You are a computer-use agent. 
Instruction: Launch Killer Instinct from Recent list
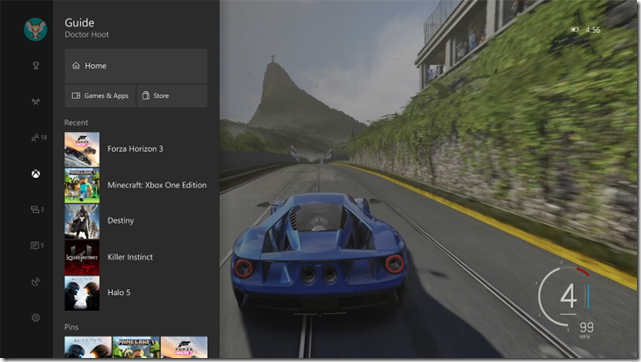136,257
